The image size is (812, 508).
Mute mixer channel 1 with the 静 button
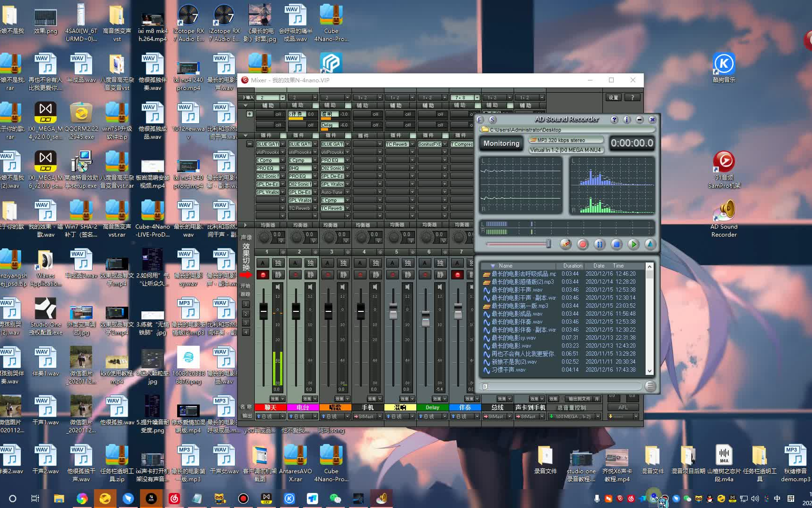(278, 275)
